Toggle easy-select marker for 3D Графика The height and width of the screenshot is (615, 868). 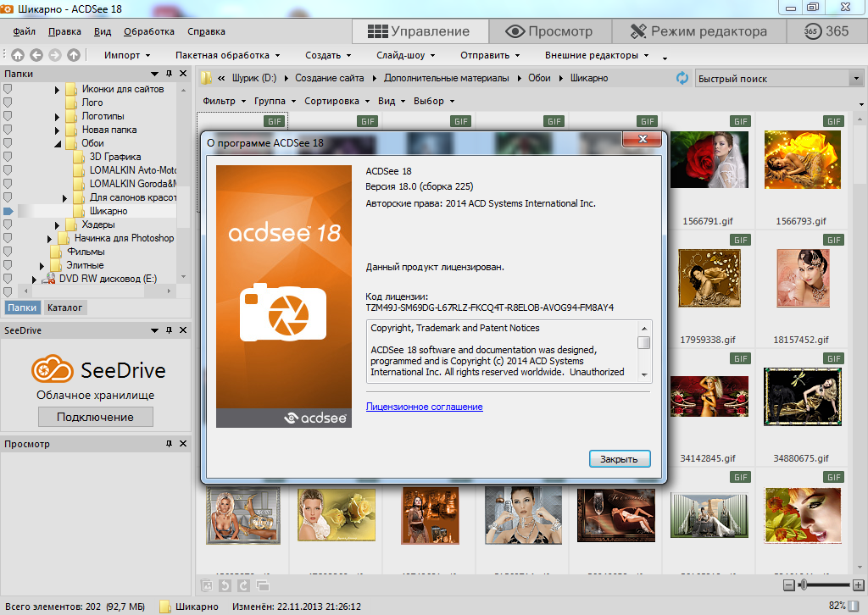tap(8, 157)
